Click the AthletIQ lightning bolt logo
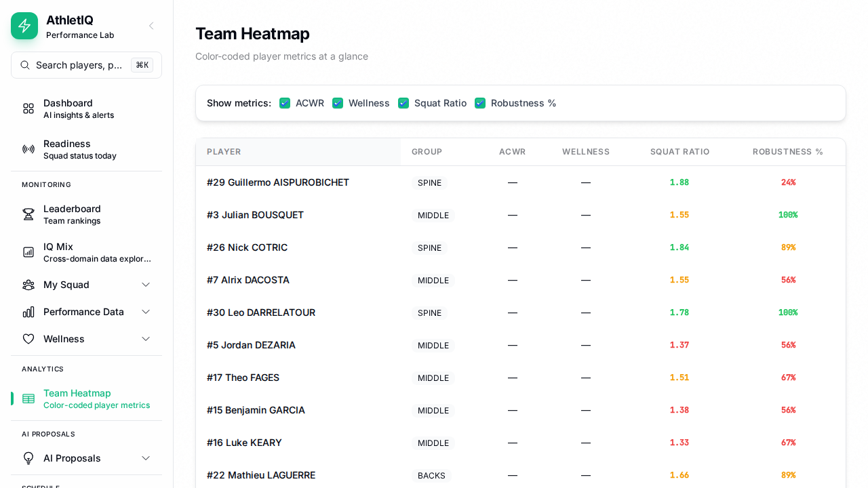Image resolution: width=868 pixels, height=488 pixels. pos(24,26)
